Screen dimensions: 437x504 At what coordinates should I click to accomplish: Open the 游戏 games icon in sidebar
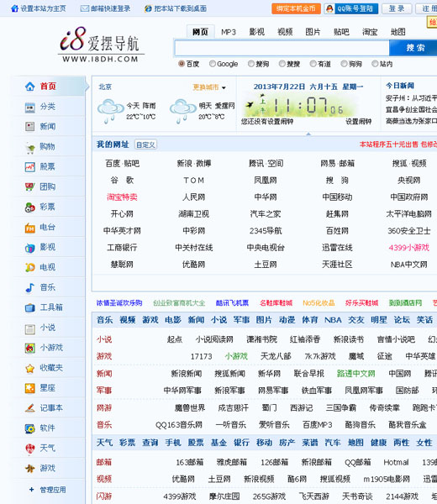30,469
